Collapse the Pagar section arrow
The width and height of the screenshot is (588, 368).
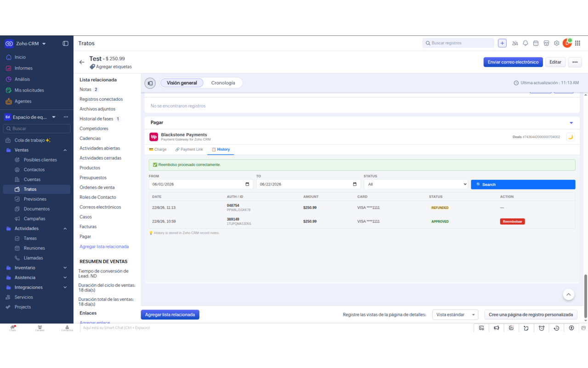pyautogui.click(x=571, y=123)
